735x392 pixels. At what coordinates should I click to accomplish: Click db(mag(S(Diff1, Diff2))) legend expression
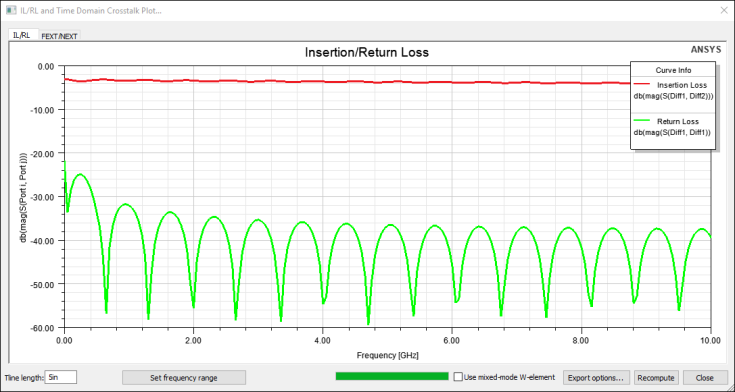click(674, 97)
